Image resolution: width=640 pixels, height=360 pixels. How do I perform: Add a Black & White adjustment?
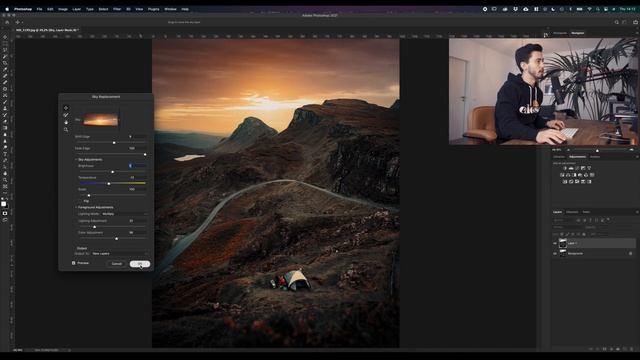[x=574, y=175]
